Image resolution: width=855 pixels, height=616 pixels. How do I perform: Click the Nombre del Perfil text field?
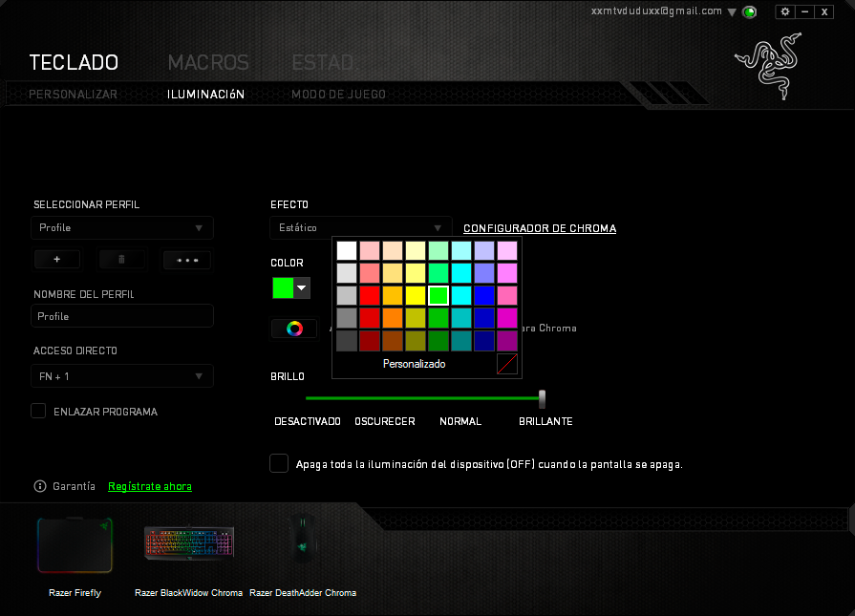click(x=122, y=316)
